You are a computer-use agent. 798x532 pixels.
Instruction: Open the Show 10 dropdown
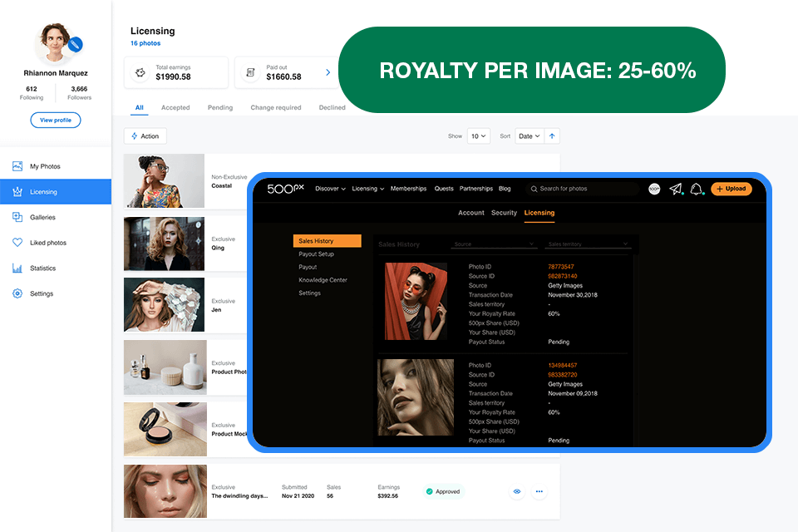(479, 136)
